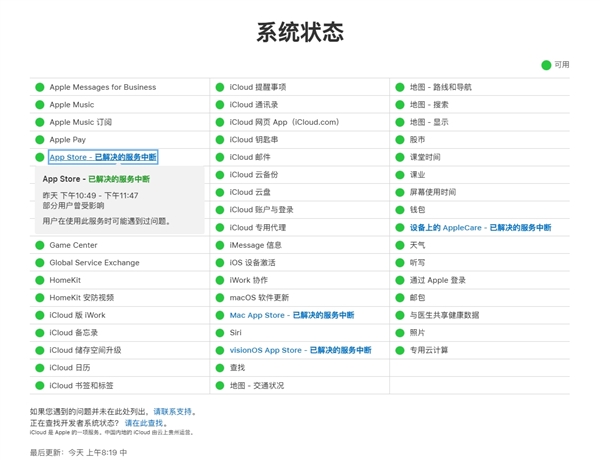Screen dimensions: 600x460
Task: Click the 可用 legend green dot
Action: pos(546,65)
